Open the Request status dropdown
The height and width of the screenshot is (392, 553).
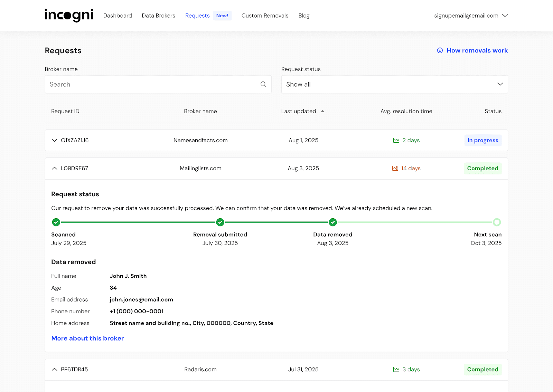click(x=394, y=84)
